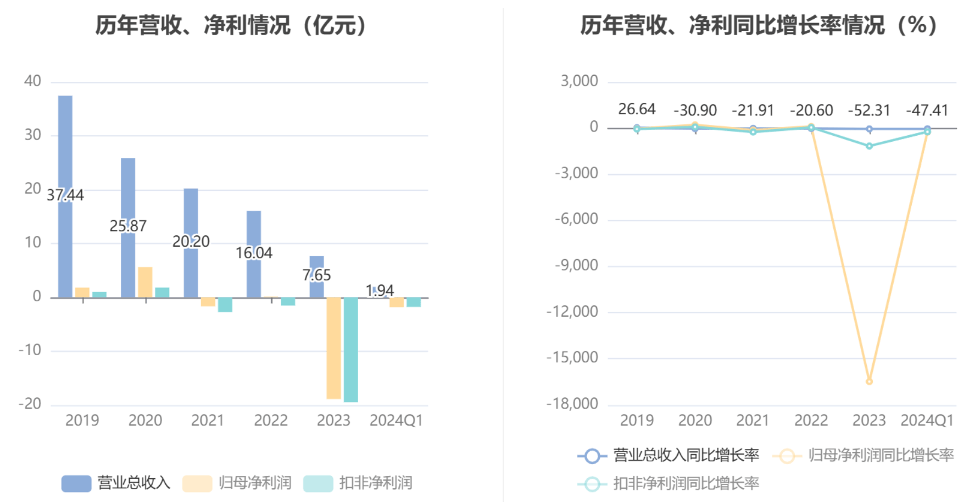Toggle 营业总收入同比增长率 line legend

tap(668, 455)
